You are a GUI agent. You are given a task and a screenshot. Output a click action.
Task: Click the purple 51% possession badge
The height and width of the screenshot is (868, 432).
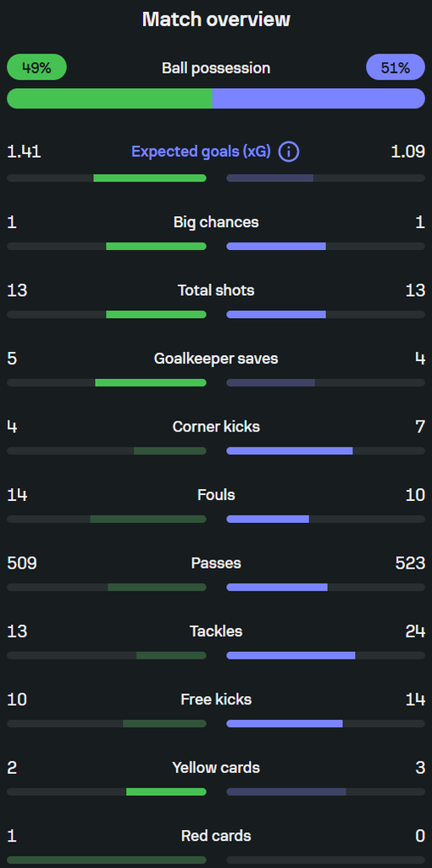(x=396, y=68)
